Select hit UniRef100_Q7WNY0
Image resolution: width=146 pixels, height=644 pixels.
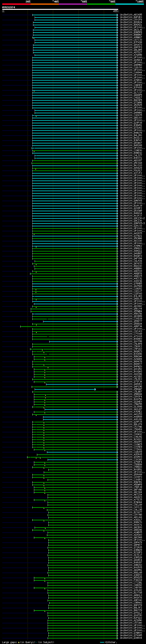[131, 633]
